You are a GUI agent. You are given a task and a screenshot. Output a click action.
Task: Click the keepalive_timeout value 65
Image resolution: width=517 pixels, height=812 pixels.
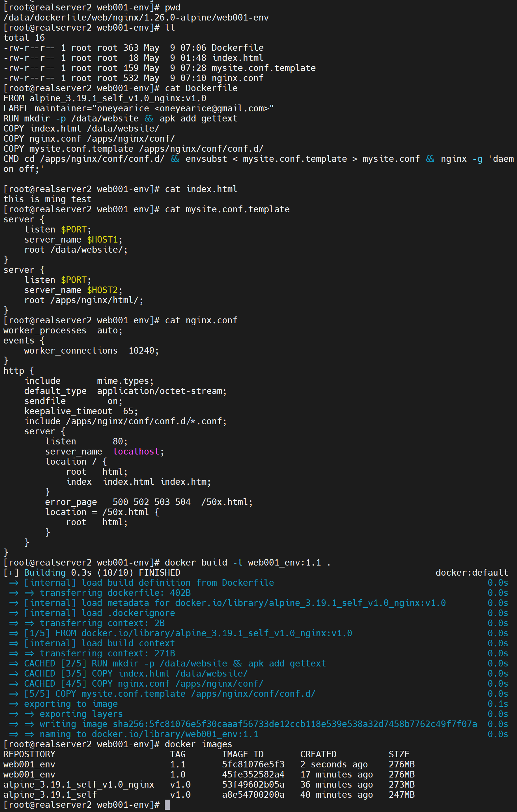click(x=128, y=411)
